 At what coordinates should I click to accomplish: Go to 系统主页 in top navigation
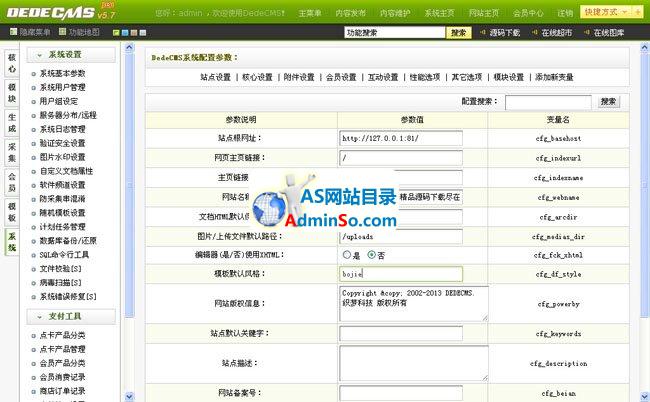(439, 13)
